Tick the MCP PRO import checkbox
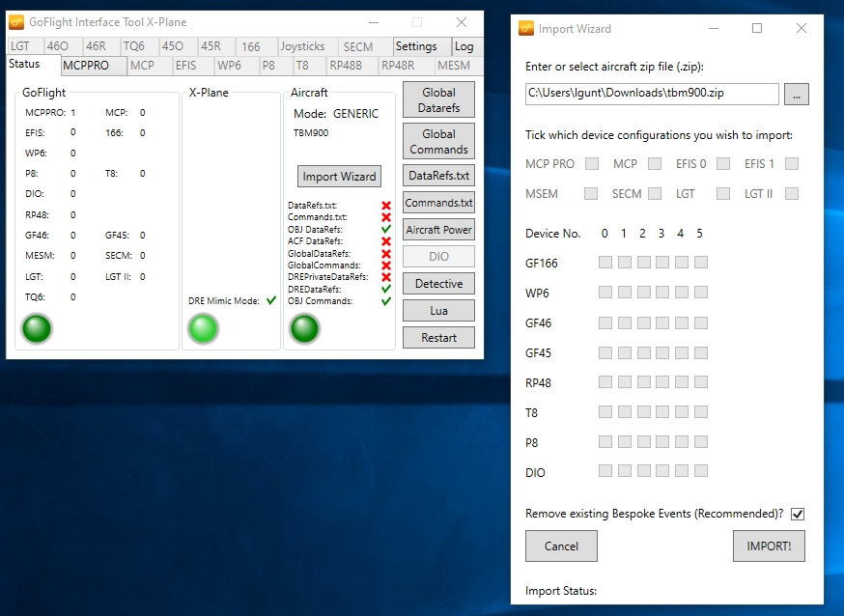844x616 pixels. point(592,164)
